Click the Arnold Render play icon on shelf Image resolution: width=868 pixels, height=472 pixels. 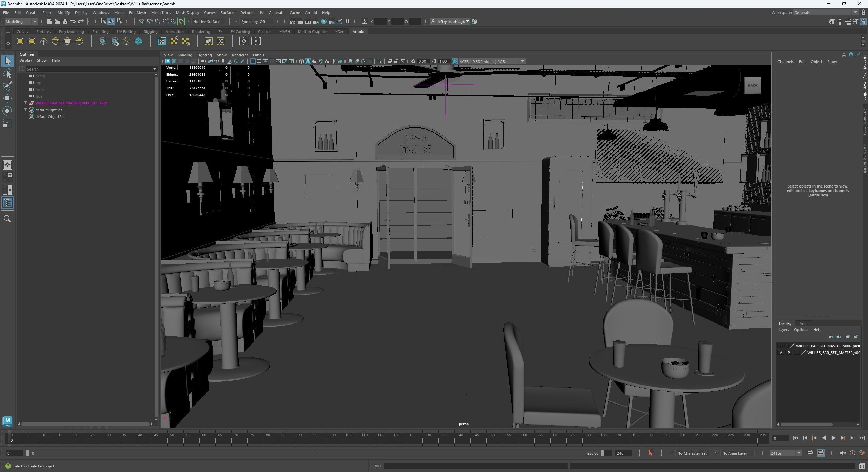pyautogui.click(x=256, y=41)
